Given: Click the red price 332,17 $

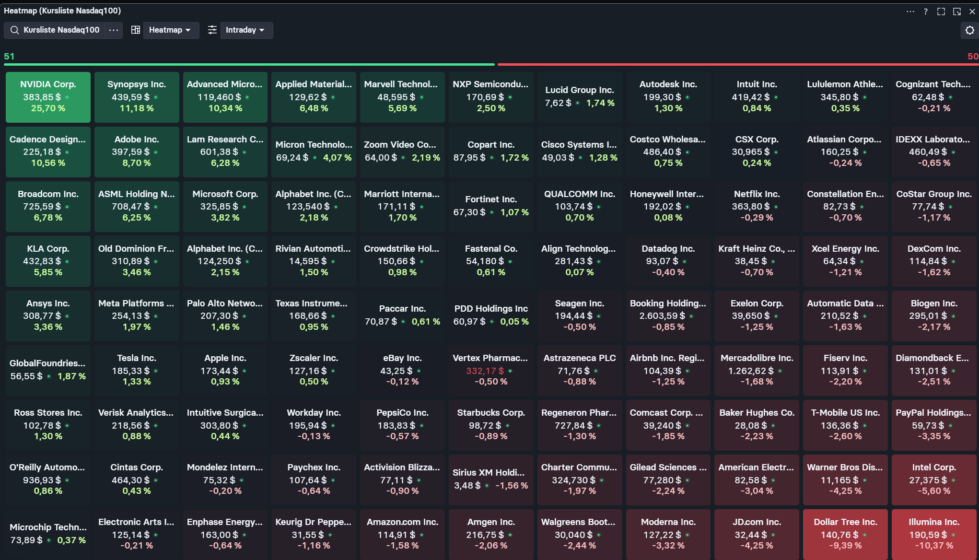Looking at the screenshot, I should coord(485,371).
